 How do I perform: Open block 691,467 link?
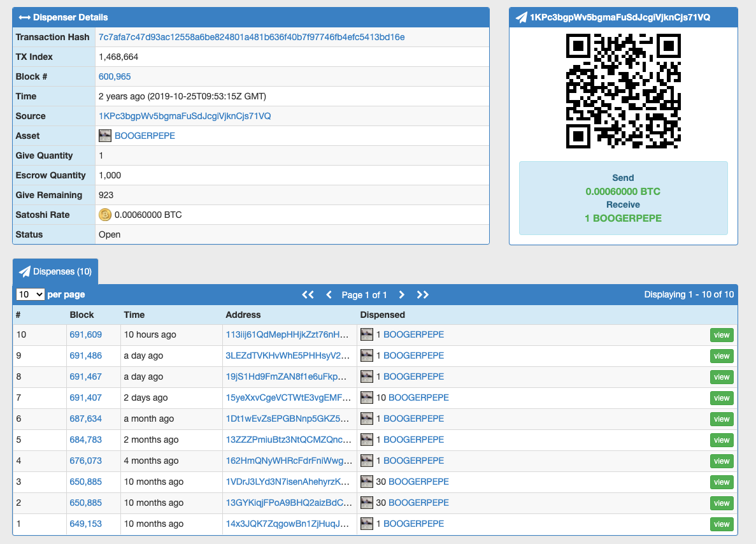coord(86,376)
